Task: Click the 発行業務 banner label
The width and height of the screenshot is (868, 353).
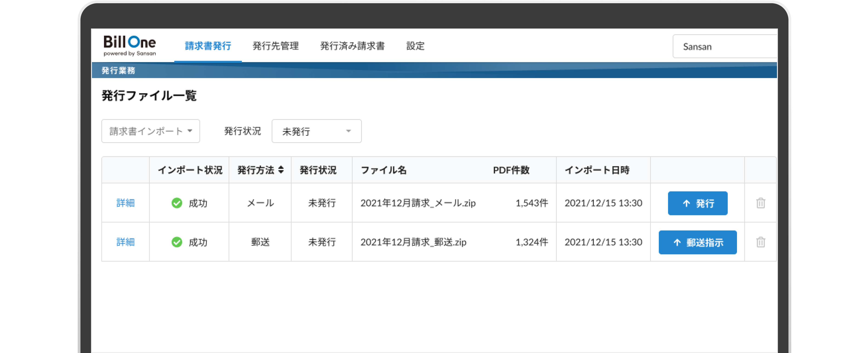Action: (118, 70)
